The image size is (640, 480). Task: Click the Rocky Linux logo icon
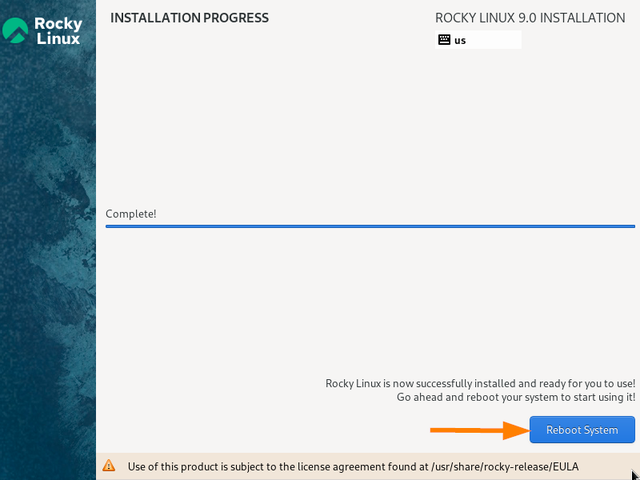15,30
